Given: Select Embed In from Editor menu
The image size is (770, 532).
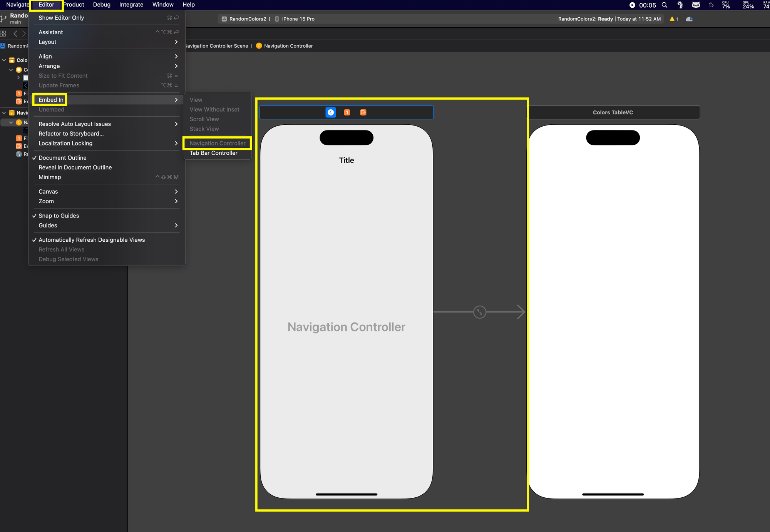Looking at the screenshot, I should [x=52, y=99].
